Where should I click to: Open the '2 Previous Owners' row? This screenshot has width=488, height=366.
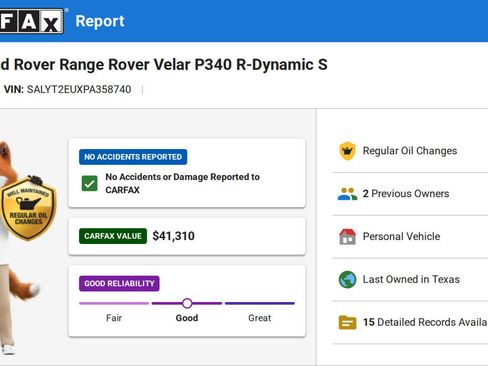click(x=410, y=194)
